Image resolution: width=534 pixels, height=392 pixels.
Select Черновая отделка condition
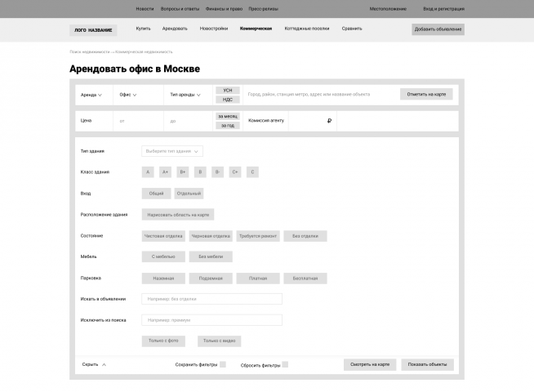tap(211, 236)
